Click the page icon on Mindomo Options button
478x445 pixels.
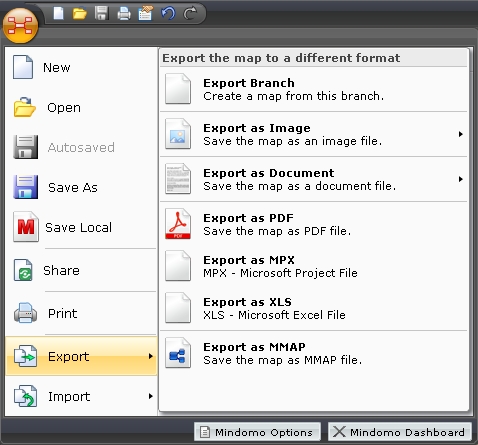coord(205,432)
